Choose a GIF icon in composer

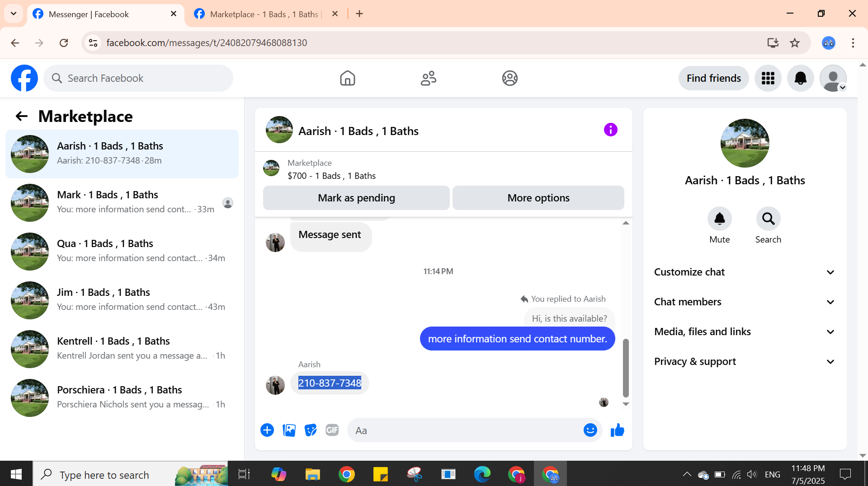(x=332, y=430)
